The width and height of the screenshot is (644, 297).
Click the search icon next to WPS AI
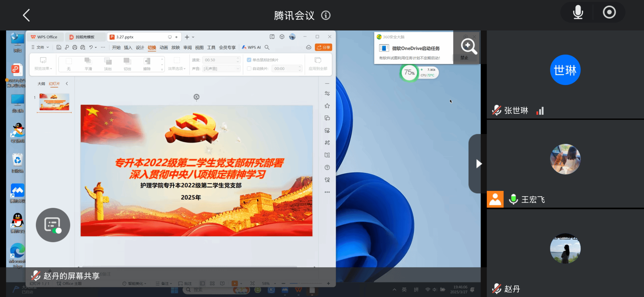click(267, 47)
